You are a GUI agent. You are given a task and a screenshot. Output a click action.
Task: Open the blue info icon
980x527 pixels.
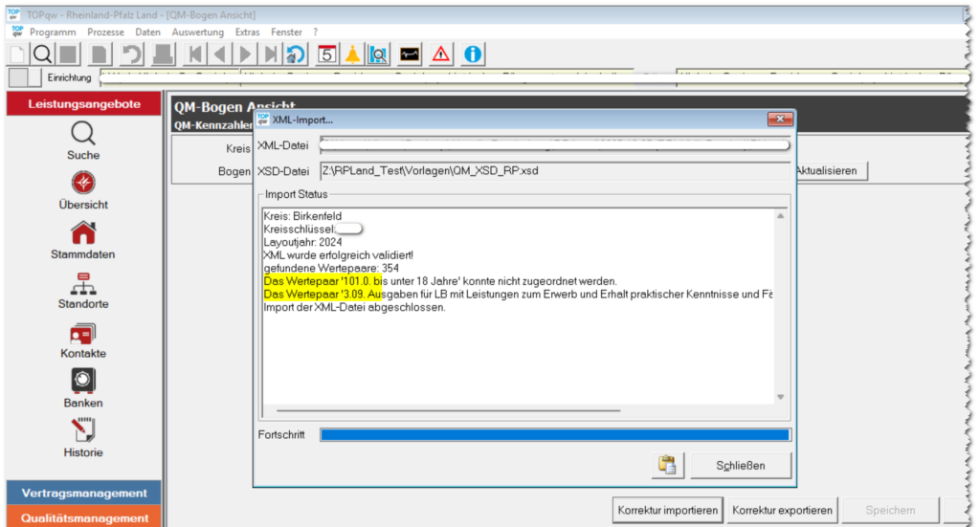472,55
